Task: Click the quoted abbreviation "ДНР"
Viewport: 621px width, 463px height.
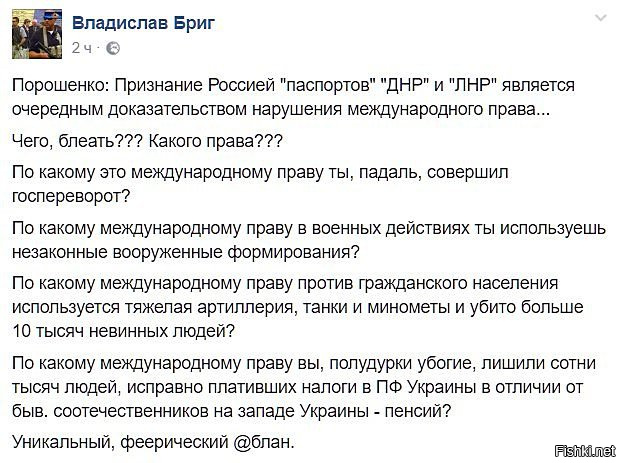Action: [404, 85]
